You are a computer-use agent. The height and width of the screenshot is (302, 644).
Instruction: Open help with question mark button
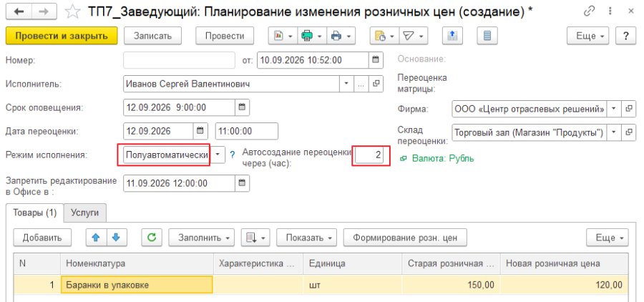click(x=626, y=36)
